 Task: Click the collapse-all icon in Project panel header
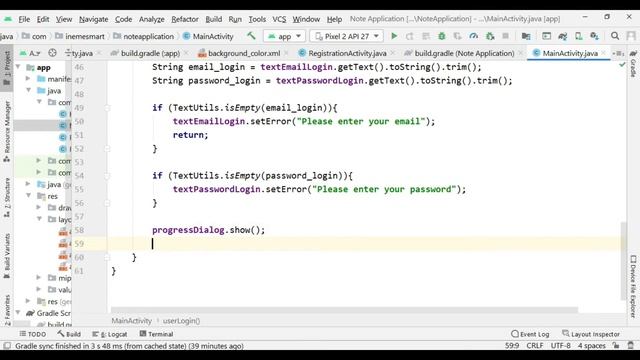pos(68,53)
